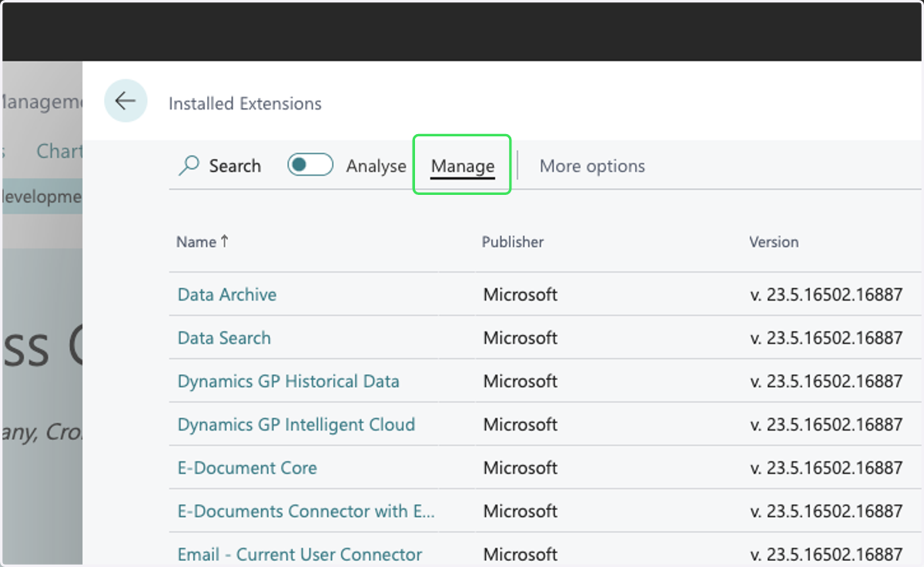Sort by the Name column header

tap(203, 242)
